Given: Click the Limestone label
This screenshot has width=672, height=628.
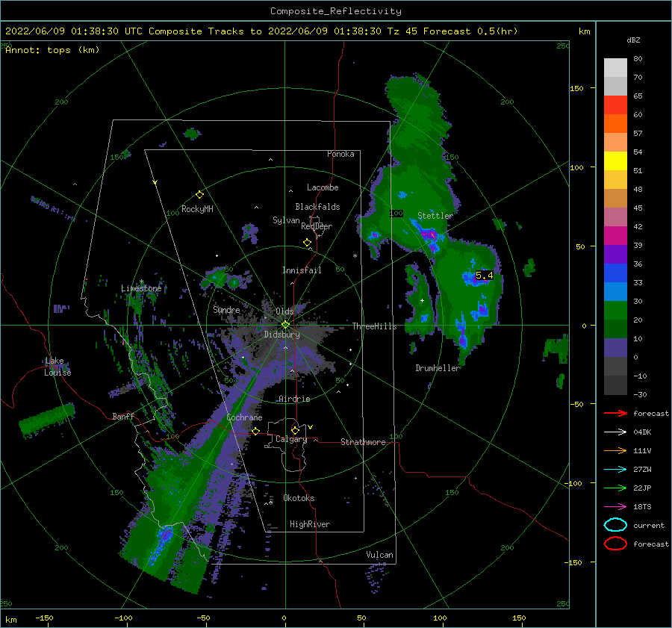Looking at the screenshot, I should click(x=141, y=288).
